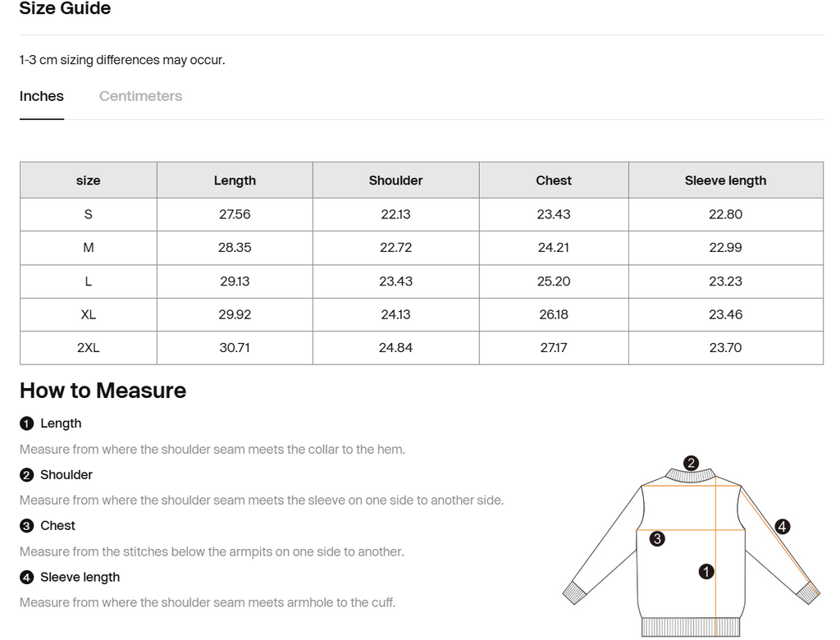Select the Inches tab

tap(42, 96)
